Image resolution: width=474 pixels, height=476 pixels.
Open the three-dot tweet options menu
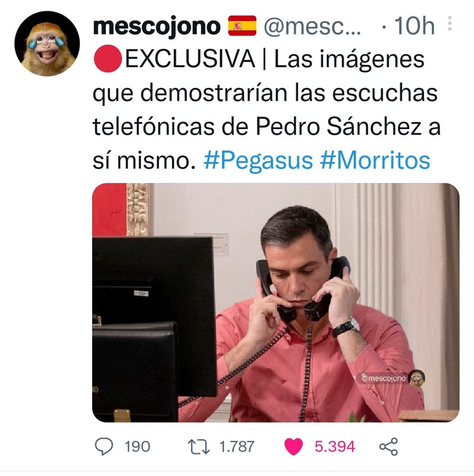tap(450, 24)
